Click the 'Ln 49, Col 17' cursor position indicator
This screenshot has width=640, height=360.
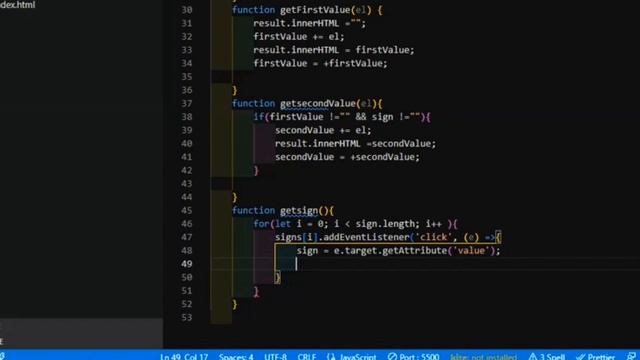click(184, 357)
